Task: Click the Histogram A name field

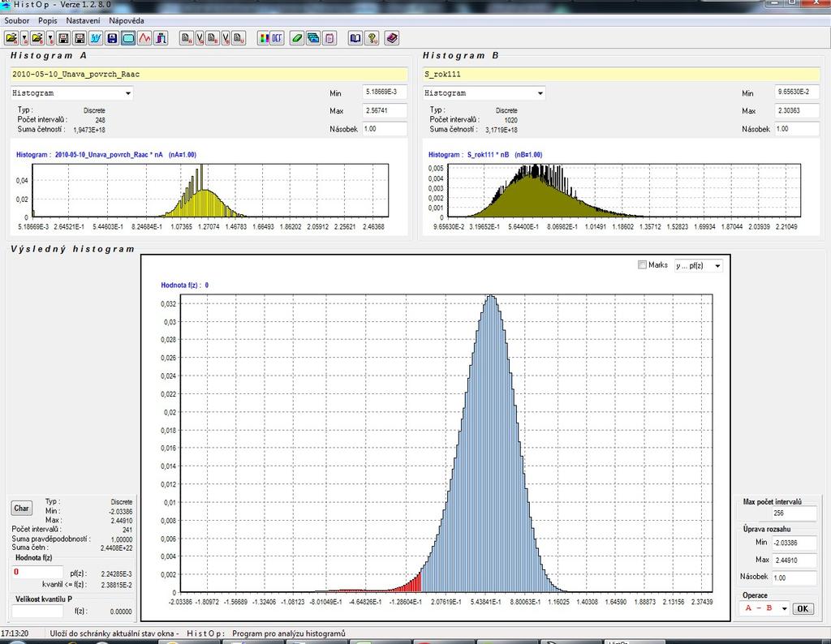Action: pos(209,74)
